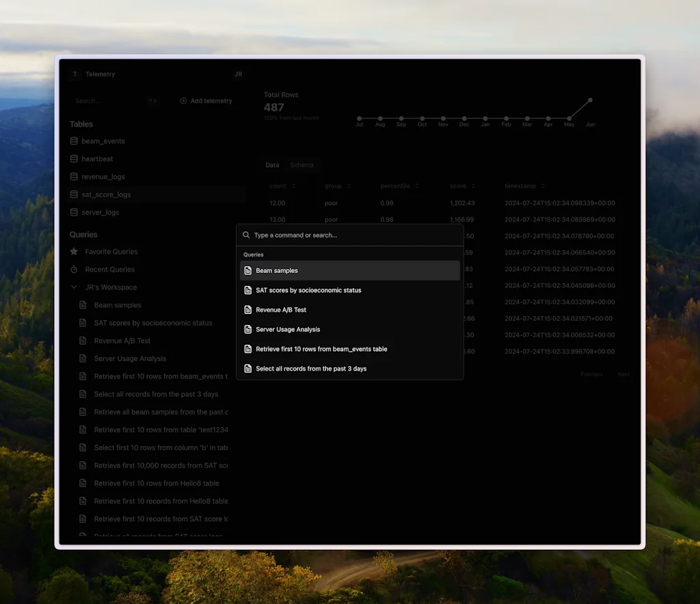Click the server_logs database icon
Viewport: 700px width, 604px height.
pyautogui.click(x=74, y=212)
